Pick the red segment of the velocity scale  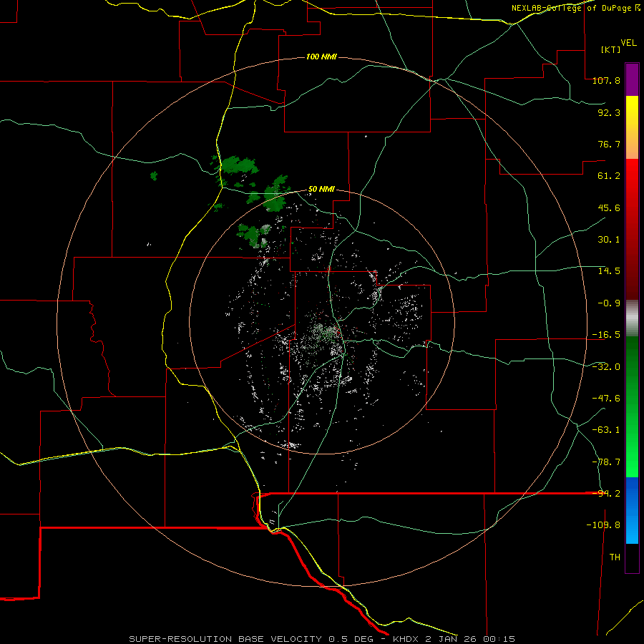click(632, 229)
